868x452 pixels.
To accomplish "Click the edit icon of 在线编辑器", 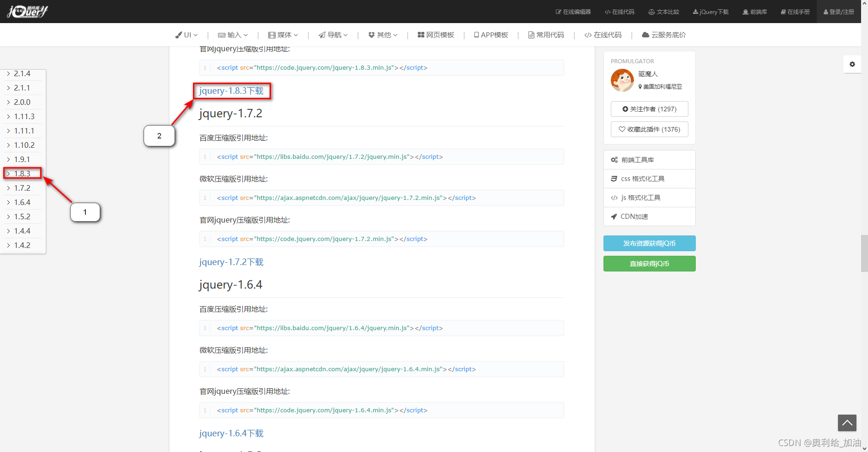I will 558,12.
